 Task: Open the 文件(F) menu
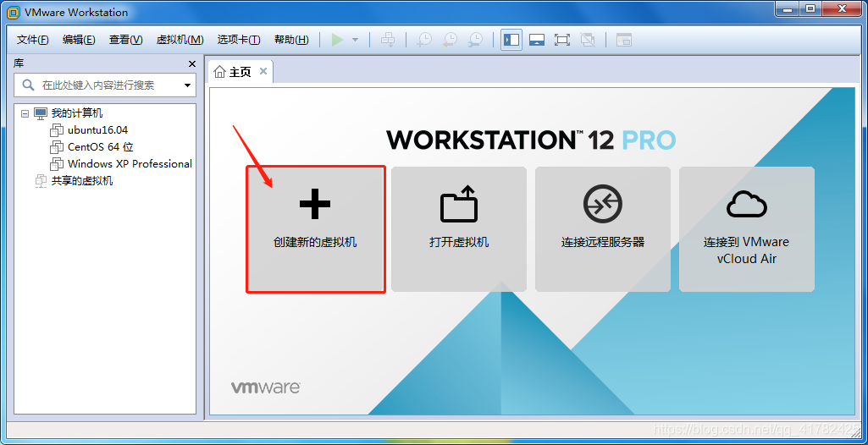[33, 40]
